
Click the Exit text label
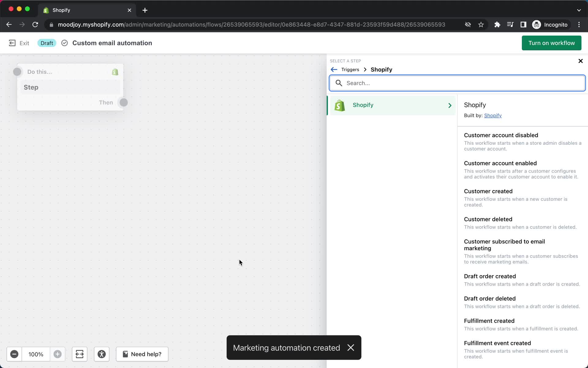(x=24, y=43)
